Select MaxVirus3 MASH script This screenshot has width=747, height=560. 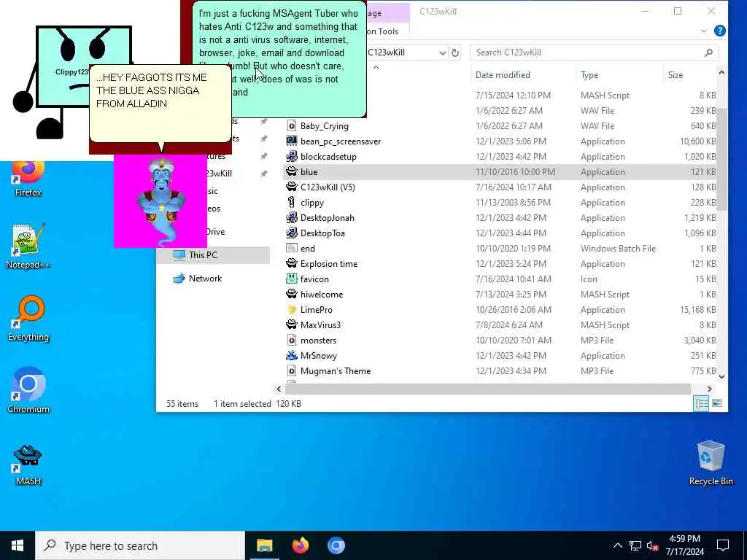[x=320, y=324]
